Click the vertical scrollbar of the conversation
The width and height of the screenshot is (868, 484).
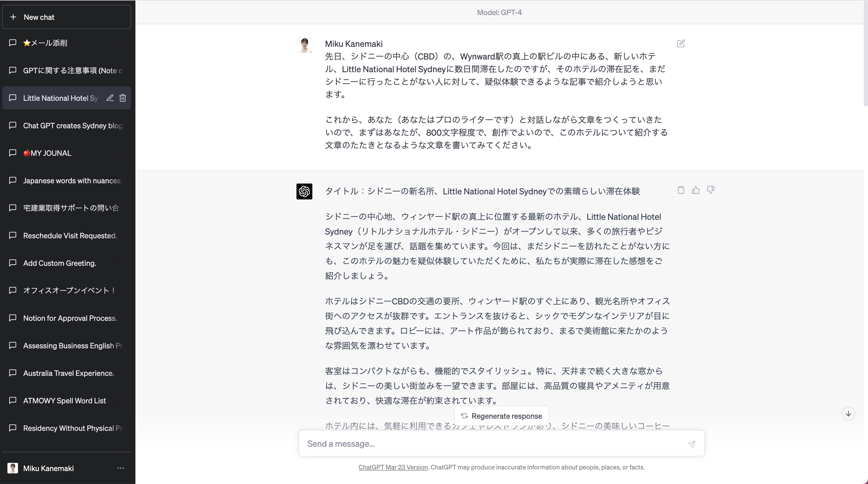point(865,54)
